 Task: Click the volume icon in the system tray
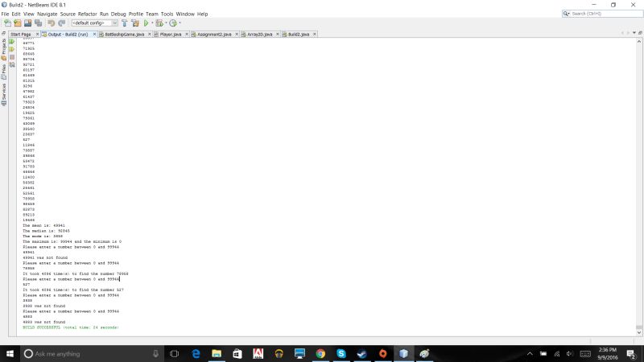point(570,354)
